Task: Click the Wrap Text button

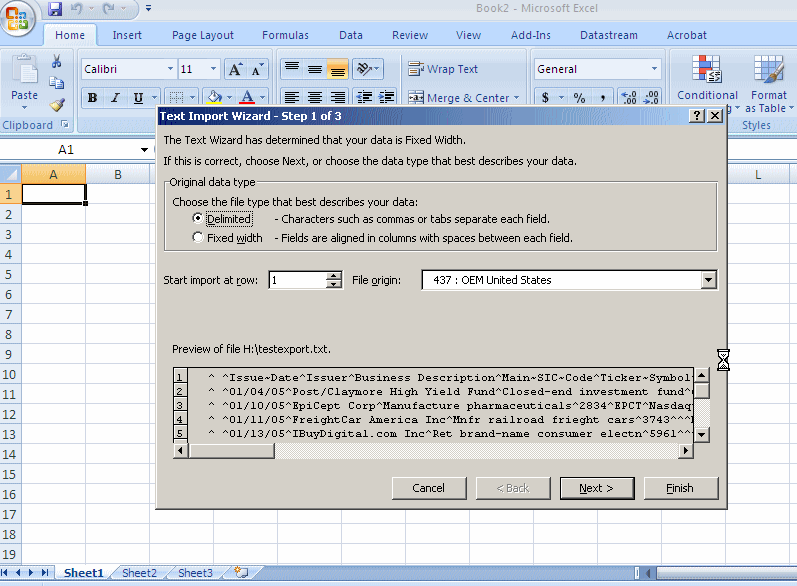Action: pos(443,69)
